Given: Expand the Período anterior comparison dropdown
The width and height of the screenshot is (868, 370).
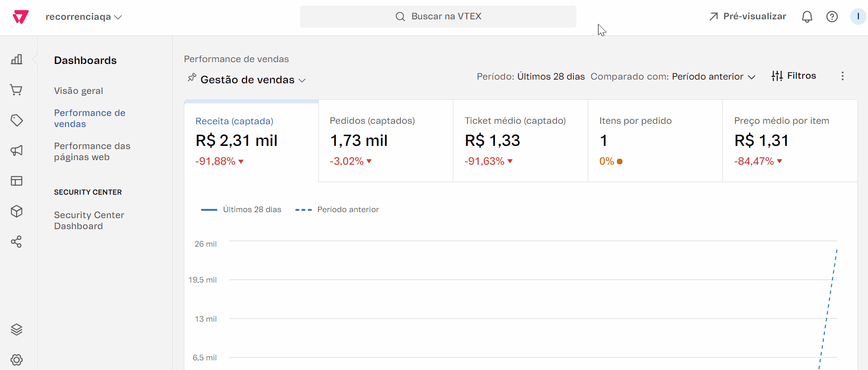Looking at the screenshot, I should (x=713, y=77).
